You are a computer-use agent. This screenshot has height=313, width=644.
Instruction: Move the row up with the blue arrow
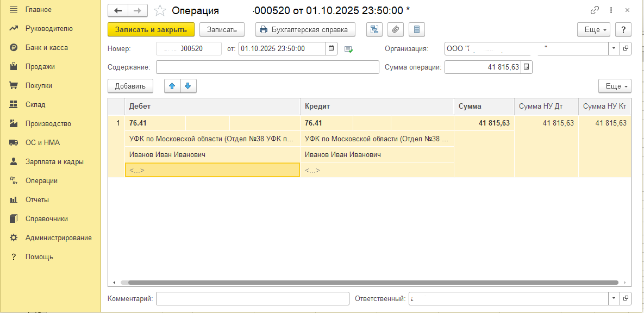point(172,86)
